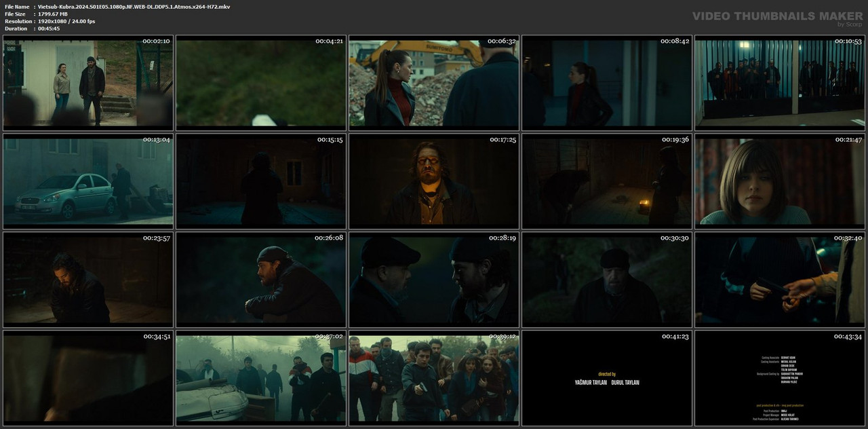Image resolution: width=868 pixels, height=429 pixels.
Task: Open the two men face-to-face frame at 00:28:19
Action: click(x=434, y=280)
